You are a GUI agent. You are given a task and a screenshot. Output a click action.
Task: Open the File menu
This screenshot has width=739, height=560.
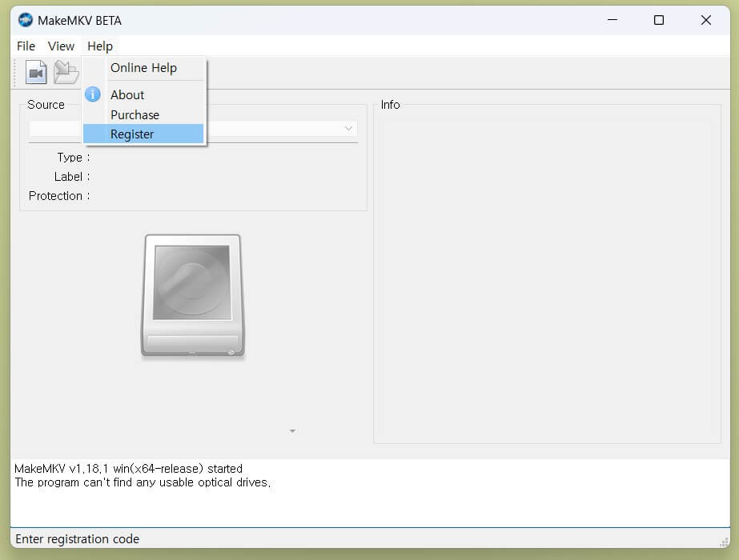point(26,46)
